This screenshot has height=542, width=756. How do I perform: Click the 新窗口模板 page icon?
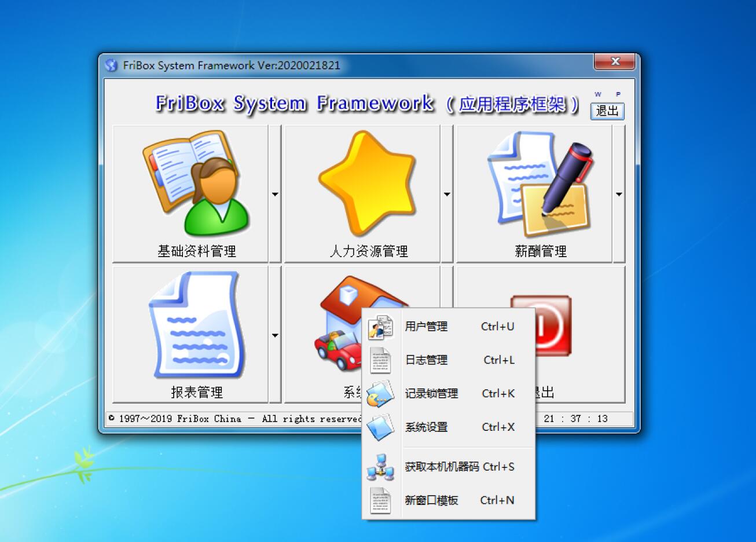(380, 500)
